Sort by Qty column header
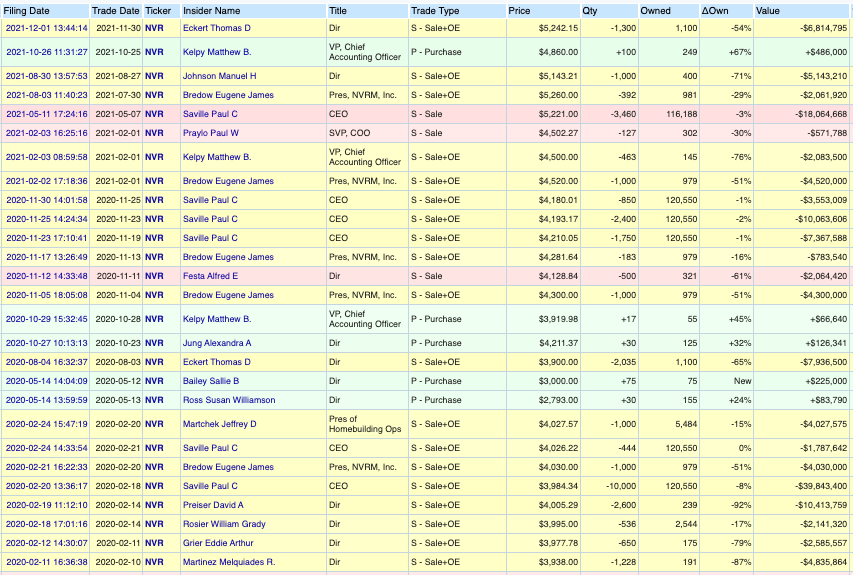Viewport: 853px width, 575px height. tap(590, 11)
